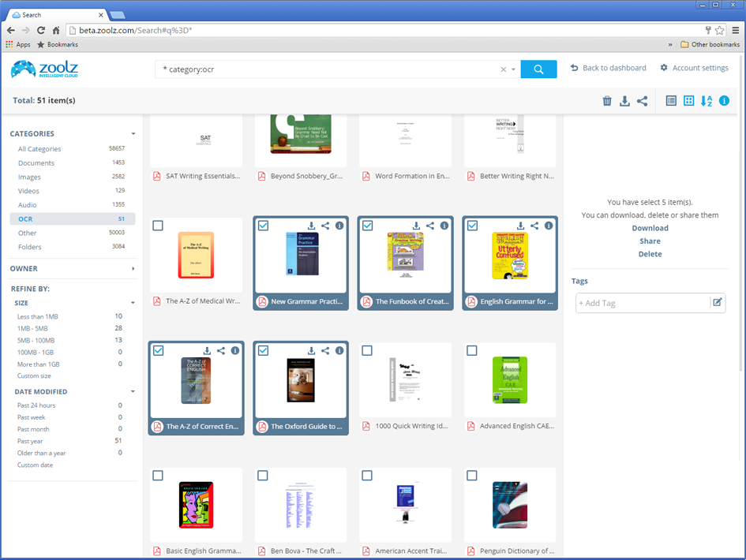
Task: Open the search box dropdown arrow
Action: 513,69
